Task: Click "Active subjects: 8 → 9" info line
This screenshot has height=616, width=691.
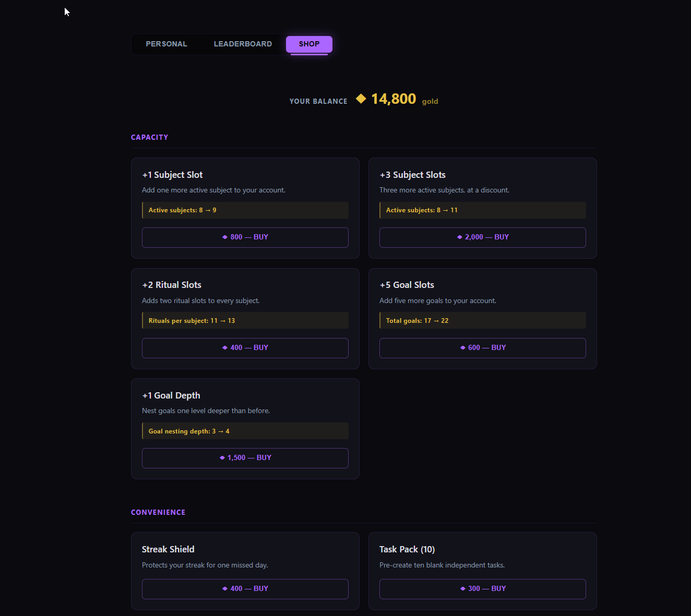Action: point(245,210)
